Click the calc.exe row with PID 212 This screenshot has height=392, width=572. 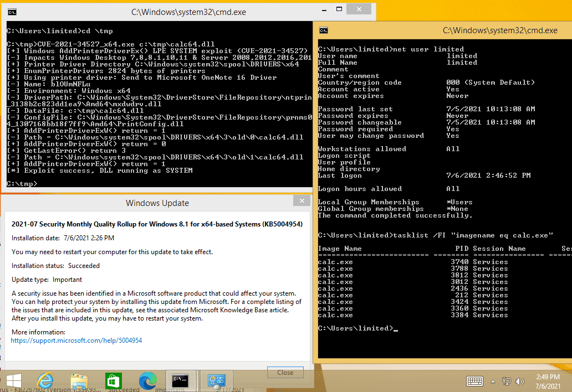[413, 295]
